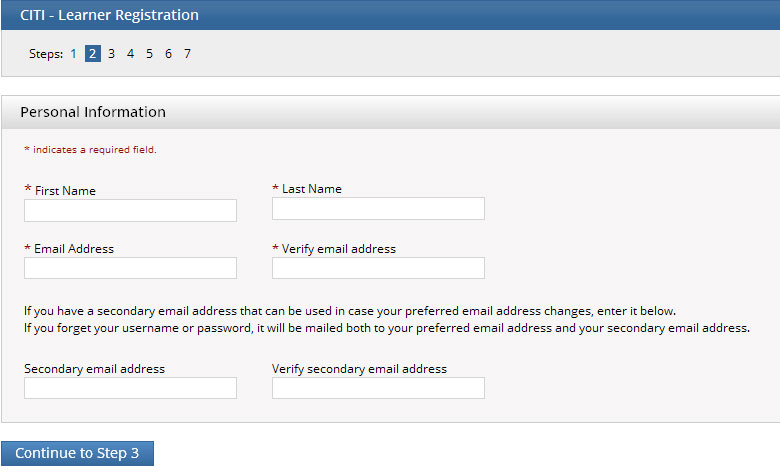Focus the Last Name input field

pyautogui.click(x=378, y=208)
